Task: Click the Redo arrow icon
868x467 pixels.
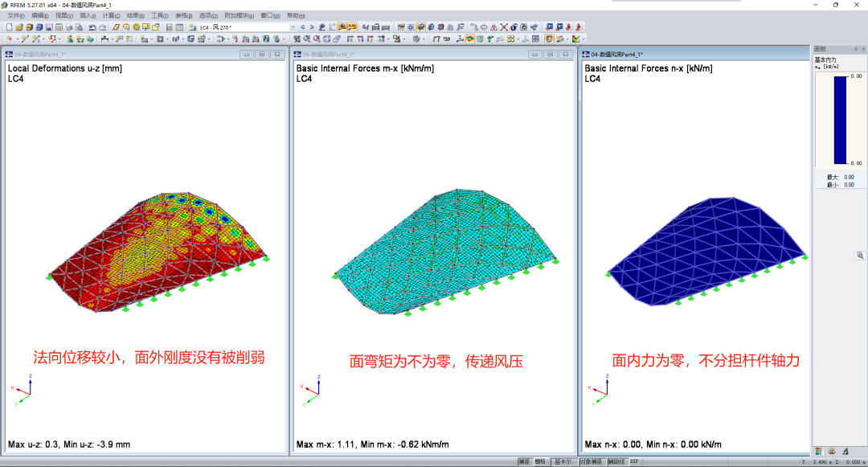Action: 103,27
